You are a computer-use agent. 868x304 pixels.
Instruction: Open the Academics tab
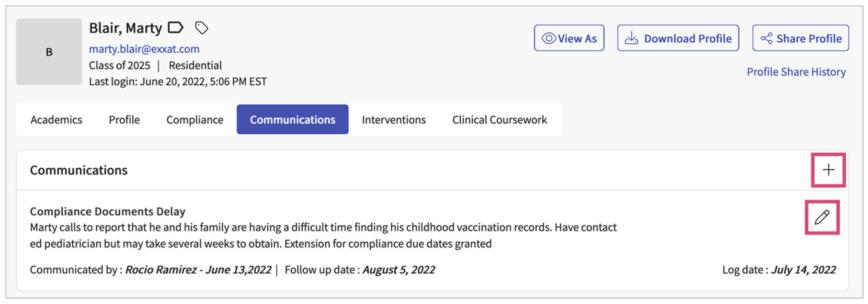click(x=56, y=120)
